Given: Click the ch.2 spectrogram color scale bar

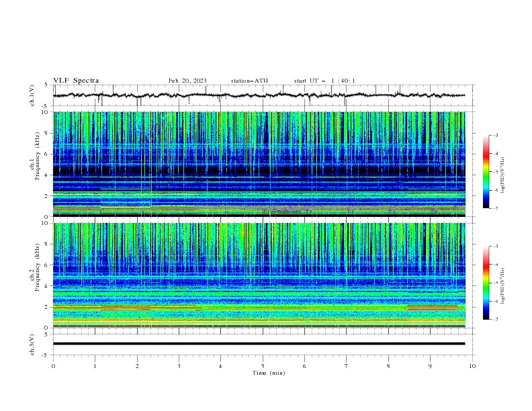Looking at the screenshot, I should [x=486, y=283].
